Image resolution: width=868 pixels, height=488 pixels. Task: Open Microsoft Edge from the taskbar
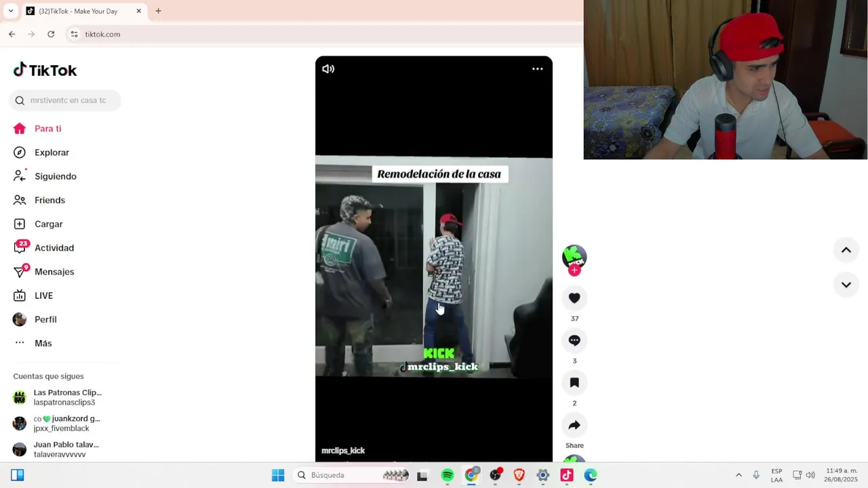591,475
